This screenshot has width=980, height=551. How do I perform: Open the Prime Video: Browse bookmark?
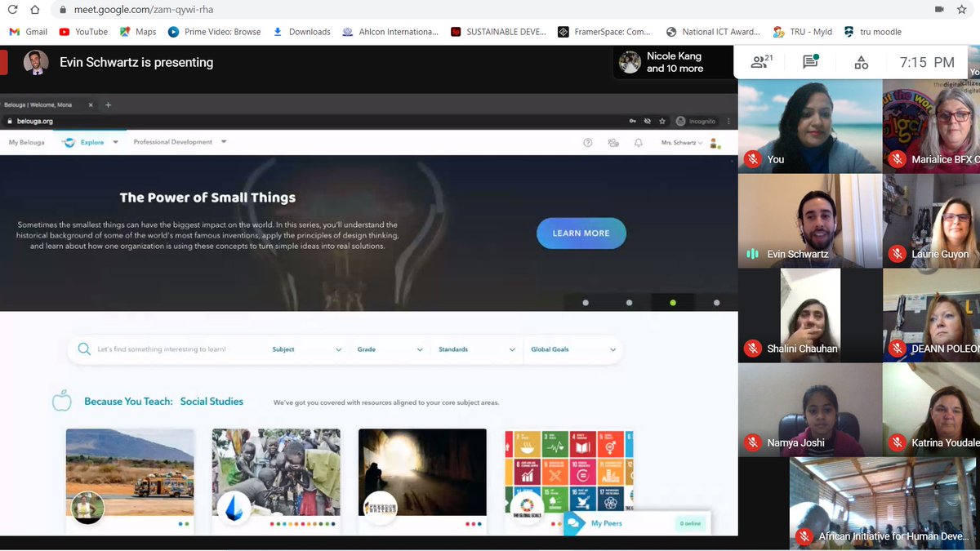click(214, 32)
